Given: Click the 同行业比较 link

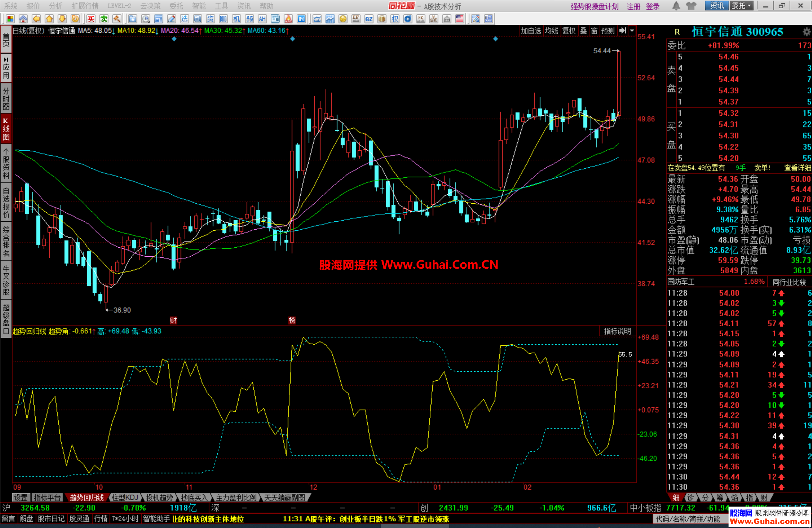Looking at the screenshot, I should coord(789,282).
